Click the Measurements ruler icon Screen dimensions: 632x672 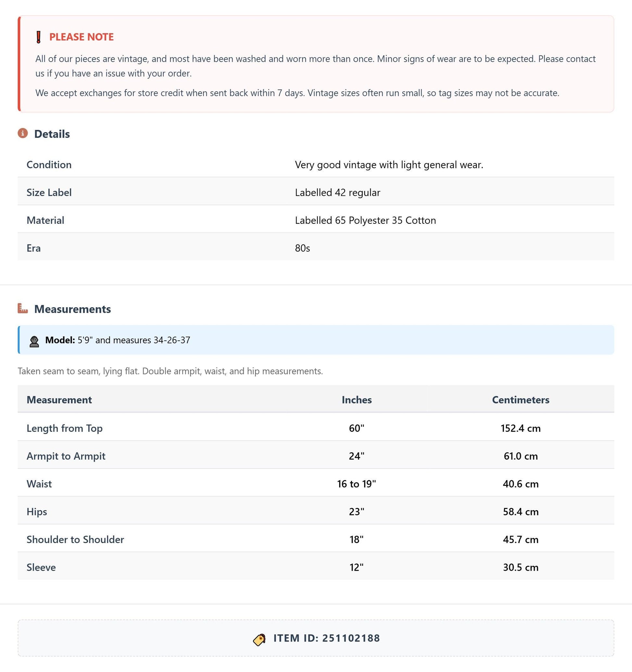(23, 308)
